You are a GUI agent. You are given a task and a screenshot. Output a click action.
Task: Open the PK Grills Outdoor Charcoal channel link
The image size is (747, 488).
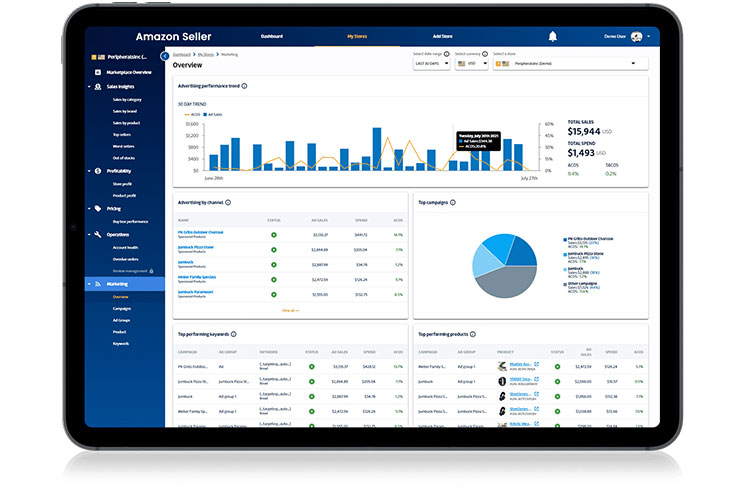coord(201,232)
